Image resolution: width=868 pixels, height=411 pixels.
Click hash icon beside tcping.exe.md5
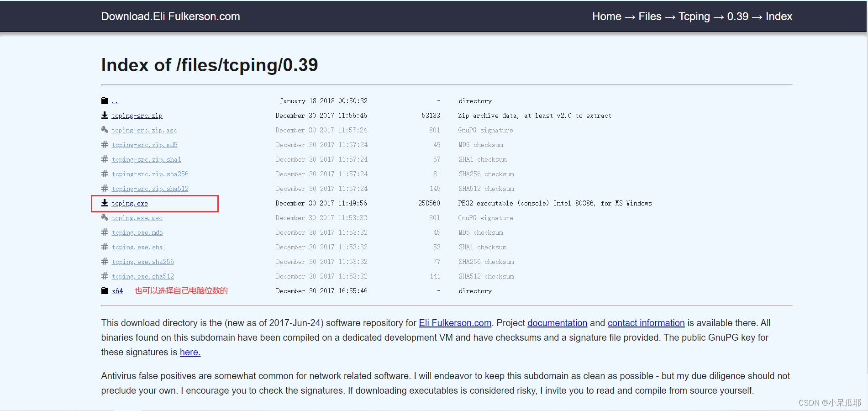105,232
